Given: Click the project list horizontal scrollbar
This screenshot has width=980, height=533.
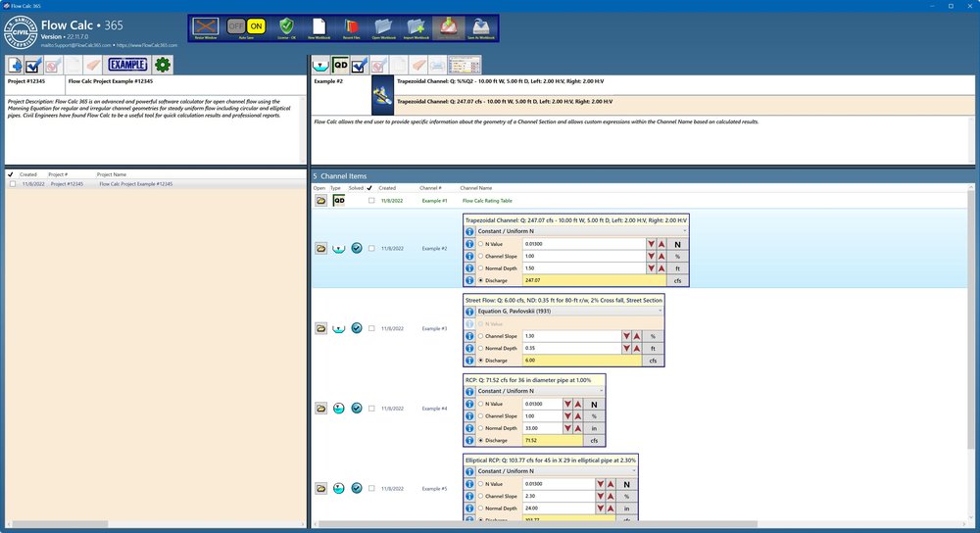Looking at the screenshot, I should pos(60,523).
